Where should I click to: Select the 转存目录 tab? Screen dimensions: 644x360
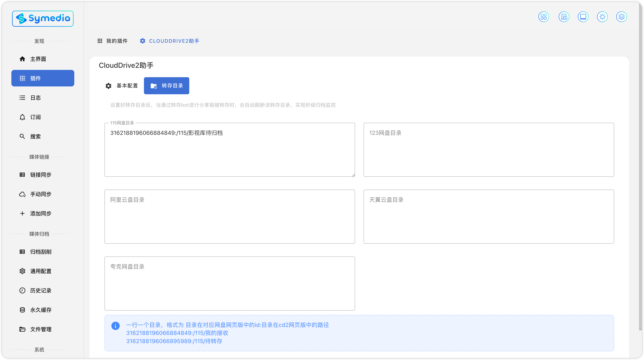pyautogui.click(x=167, y=86)
